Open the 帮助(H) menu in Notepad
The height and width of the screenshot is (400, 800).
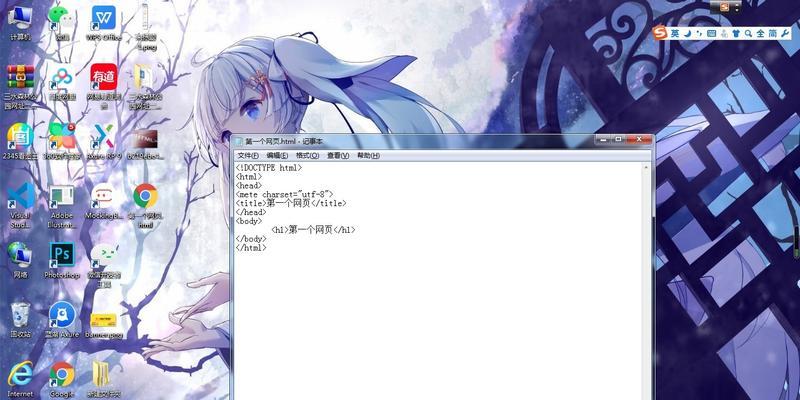click(368, 156)
